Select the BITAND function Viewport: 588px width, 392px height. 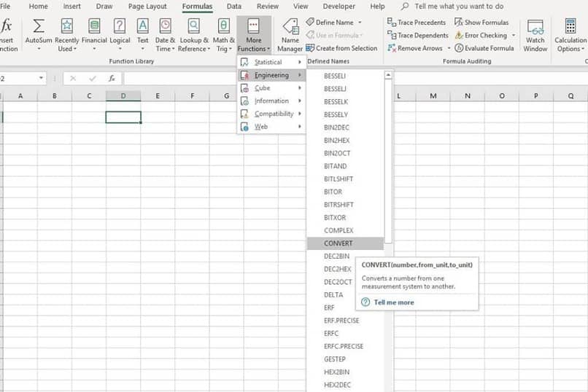pos(345,166)
